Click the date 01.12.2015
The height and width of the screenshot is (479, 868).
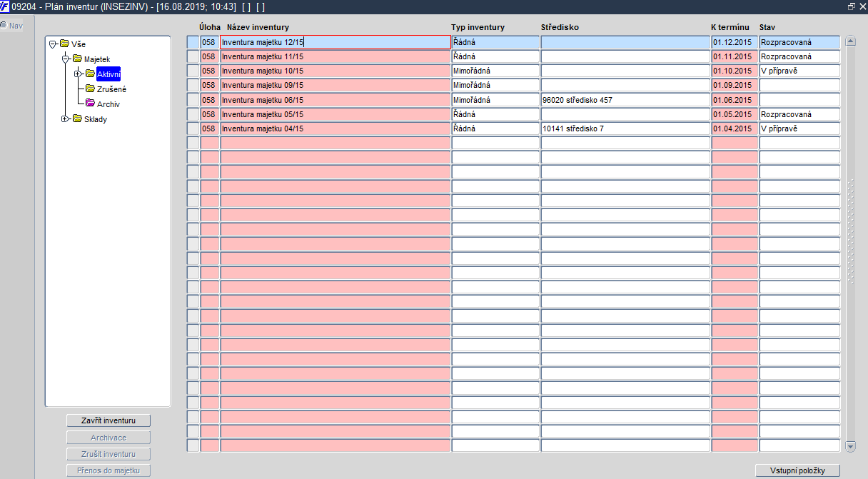pyautogui.click(x=735, y=42)
